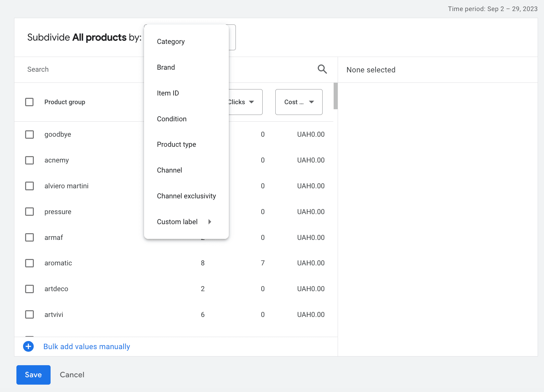Click Cancel to discard changes
The height and width of the screenshot is (392, 544).
pyautogui.click(x=72, y=375)
